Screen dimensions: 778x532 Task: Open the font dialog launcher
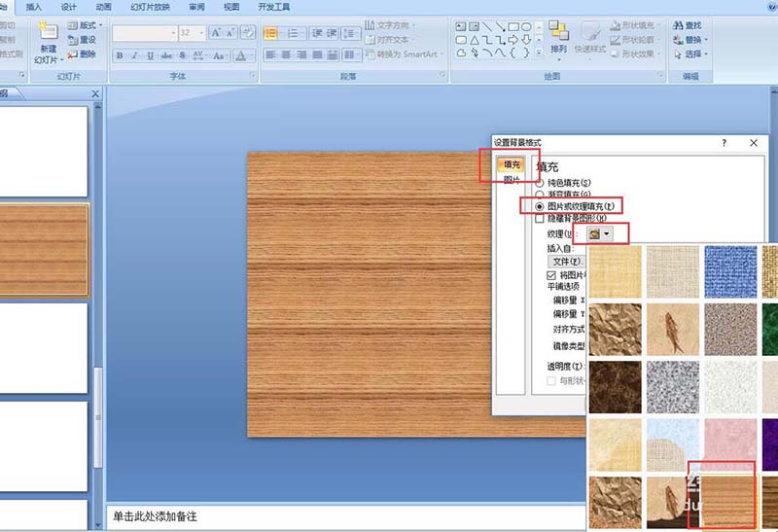pos(253,76)
